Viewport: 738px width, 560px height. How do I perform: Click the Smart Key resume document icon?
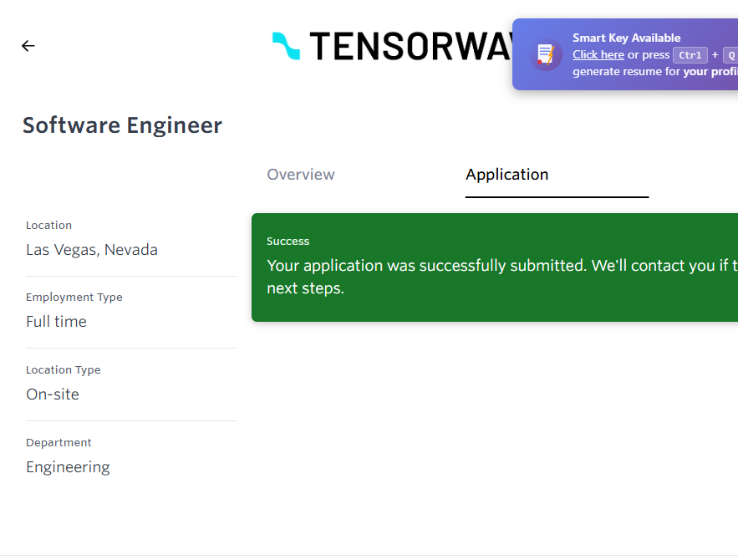click(546, 54)
